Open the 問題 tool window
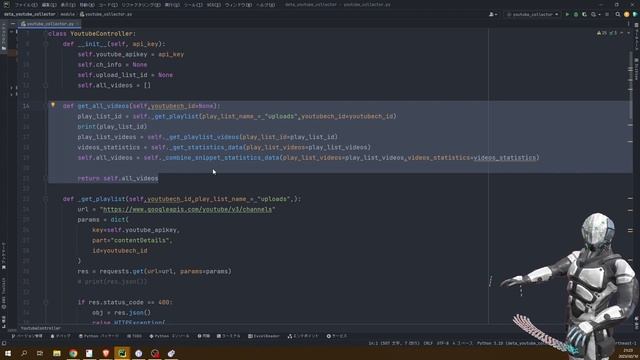The width and height of the screenshot is (640, 360). 204,336
